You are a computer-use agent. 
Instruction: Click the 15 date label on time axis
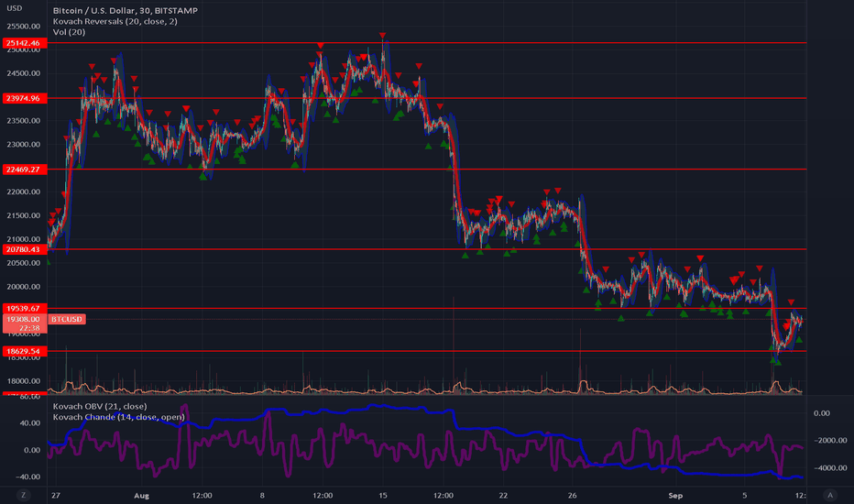coord(383,496)
